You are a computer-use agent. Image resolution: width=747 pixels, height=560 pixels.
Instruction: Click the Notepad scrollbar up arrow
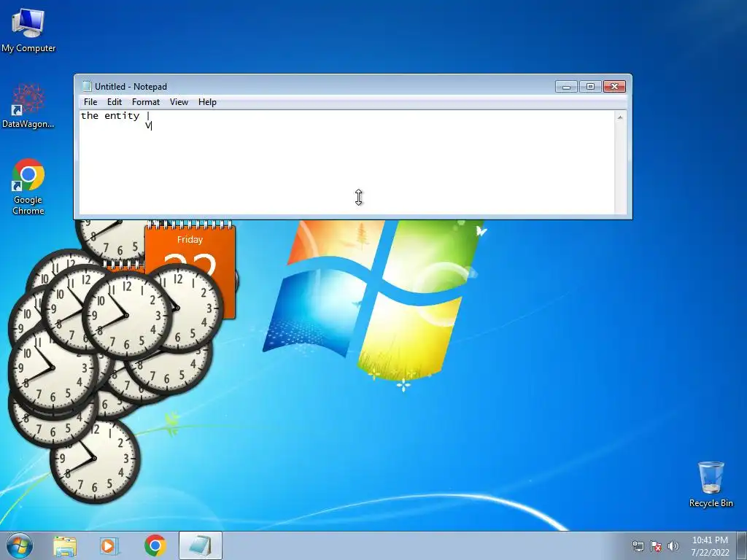pyautogui.click(x=620, y=117)
